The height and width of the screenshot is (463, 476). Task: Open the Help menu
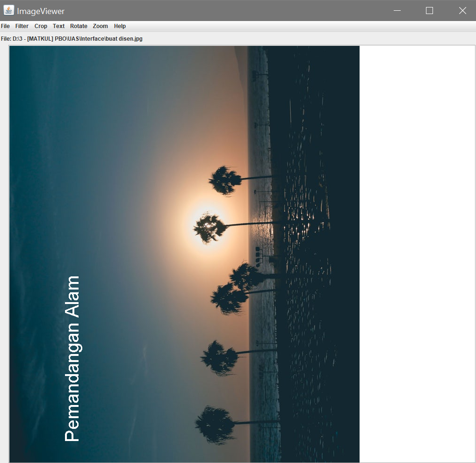click(x=120, y=26)
